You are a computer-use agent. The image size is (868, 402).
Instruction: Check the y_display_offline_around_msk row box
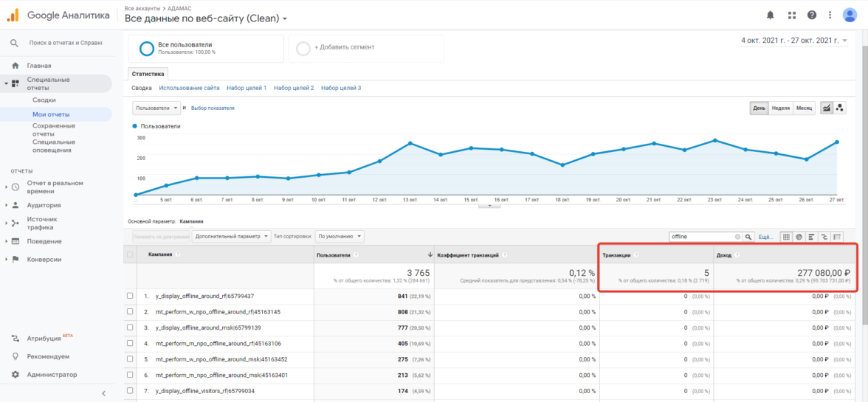click(130, 328)
